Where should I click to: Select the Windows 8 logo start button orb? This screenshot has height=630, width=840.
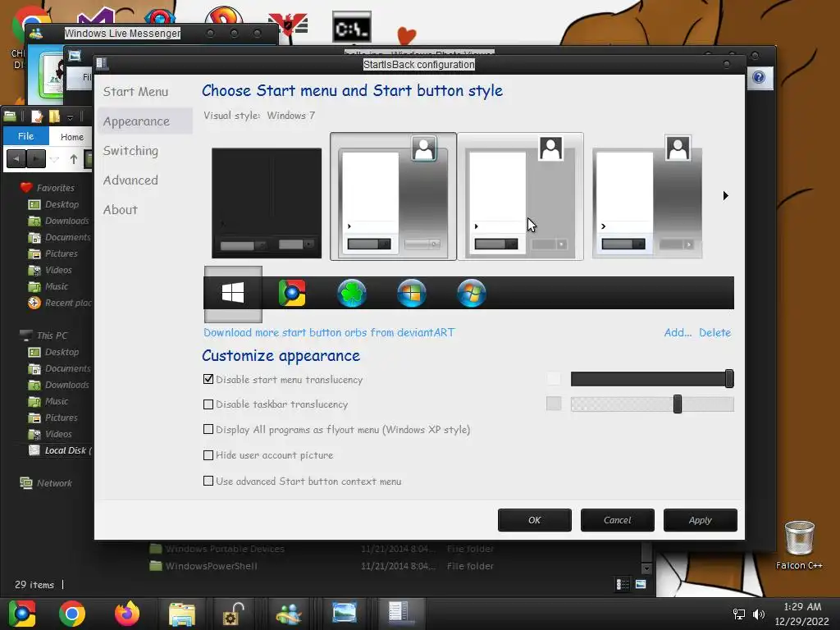233,294
